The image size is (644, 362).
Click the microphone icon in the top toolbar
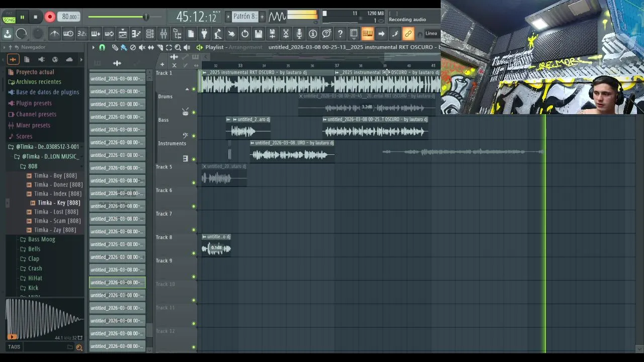[299, 34]
